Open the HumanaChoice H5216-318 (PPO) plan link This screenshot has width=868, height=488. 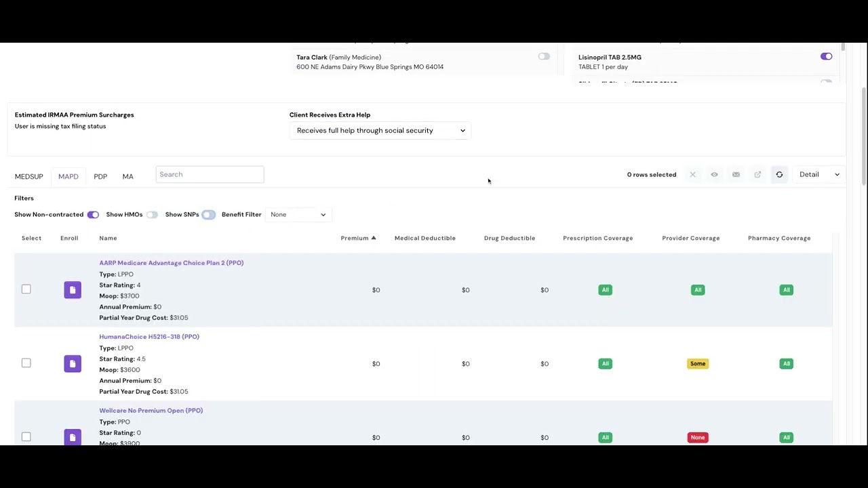[x=149, y=337]
